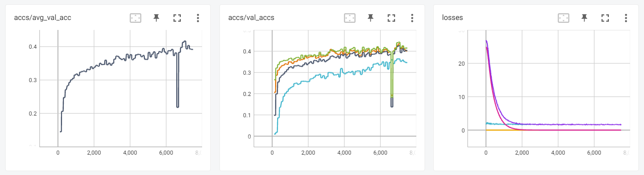Open more options menu on losses card
This screenshot has width=644, height=175.
click(x=626, y=18)
